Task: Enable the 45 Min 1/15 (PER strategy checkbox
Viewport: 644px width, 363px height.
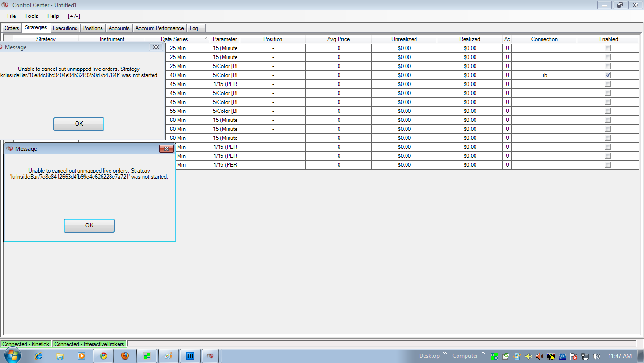Action: pyautogui.click(x=608, y=84)
